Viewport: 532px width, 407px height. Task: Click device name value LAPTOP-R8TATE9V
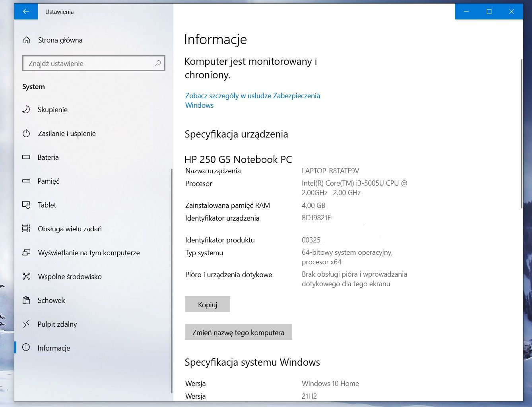tap(330, 171)
